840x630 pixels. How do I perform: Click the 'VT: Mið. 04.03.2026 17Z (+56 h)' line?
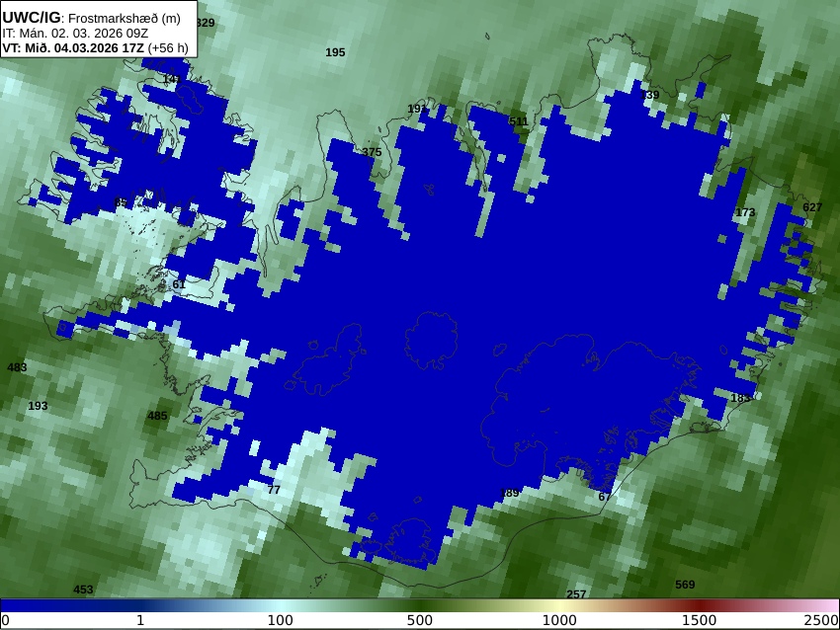point(95,47)
